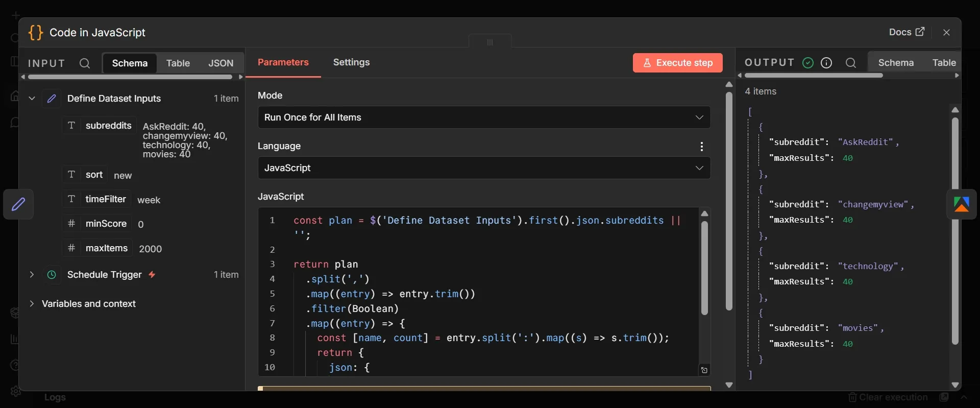Click the parameters scroll down arrow
The image size is (980, 408).
click(729, 385)
